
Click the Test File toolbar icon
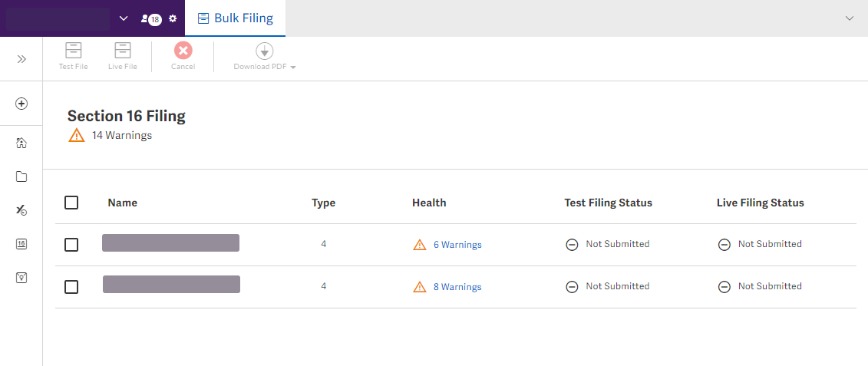[x=74, y=56]
